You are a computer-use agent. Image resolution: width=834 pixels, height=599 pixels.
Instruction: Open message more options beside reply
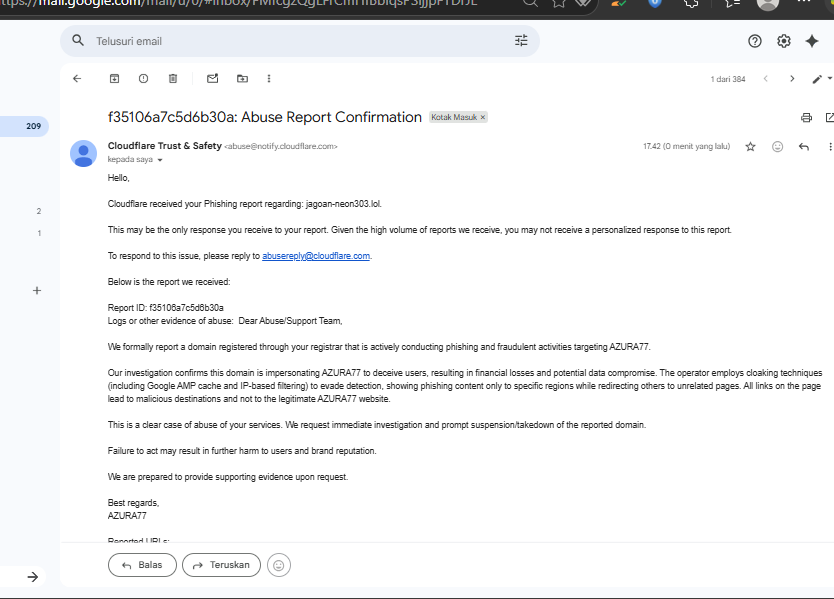[830, 147]
